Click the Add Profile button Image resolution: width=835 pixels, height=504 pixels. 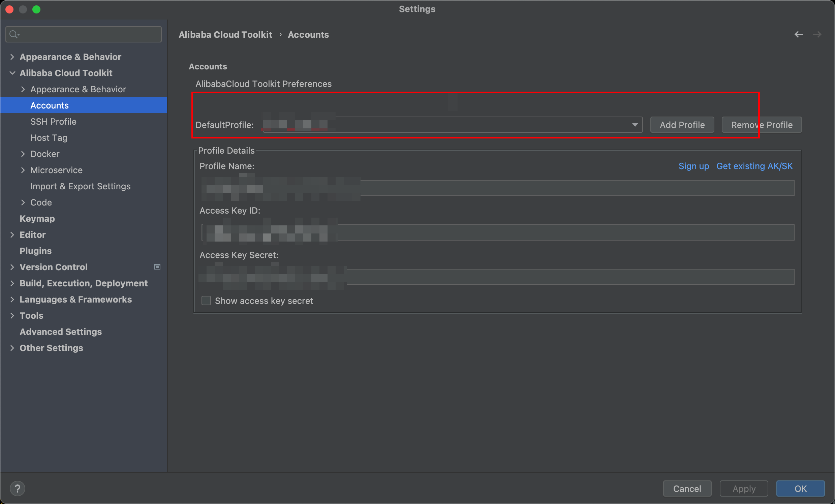pyautogui.click(x=682, y=125)
